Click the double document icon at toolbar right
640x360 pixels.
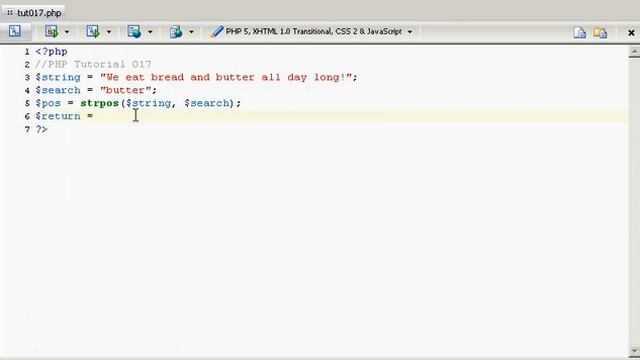click(600, 32)
